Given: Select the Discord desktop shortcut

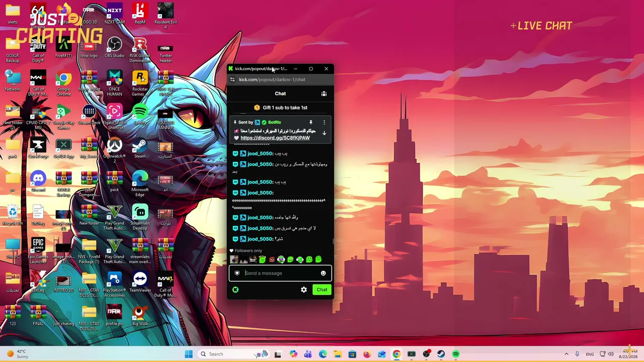Looking at the screenshot, I should coord(38,182).
